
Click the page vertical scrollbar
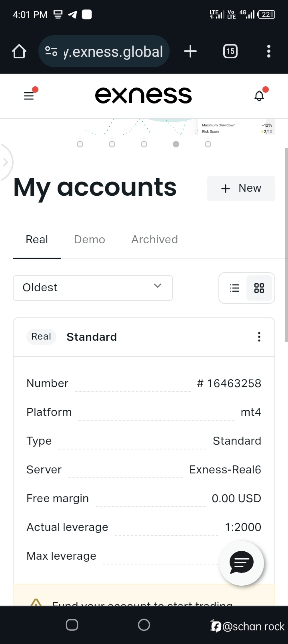click(286, 244)
